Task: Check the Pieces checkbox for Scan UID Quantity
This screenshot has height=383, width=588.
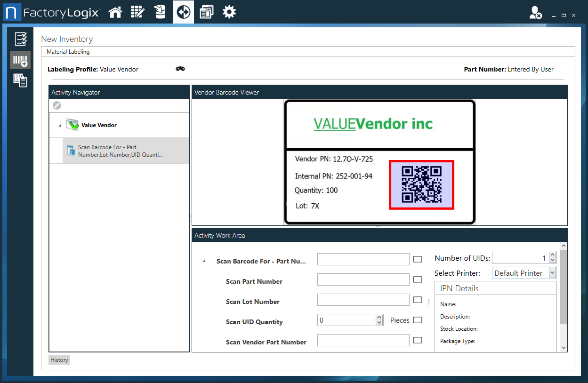Action: point(418,319)
